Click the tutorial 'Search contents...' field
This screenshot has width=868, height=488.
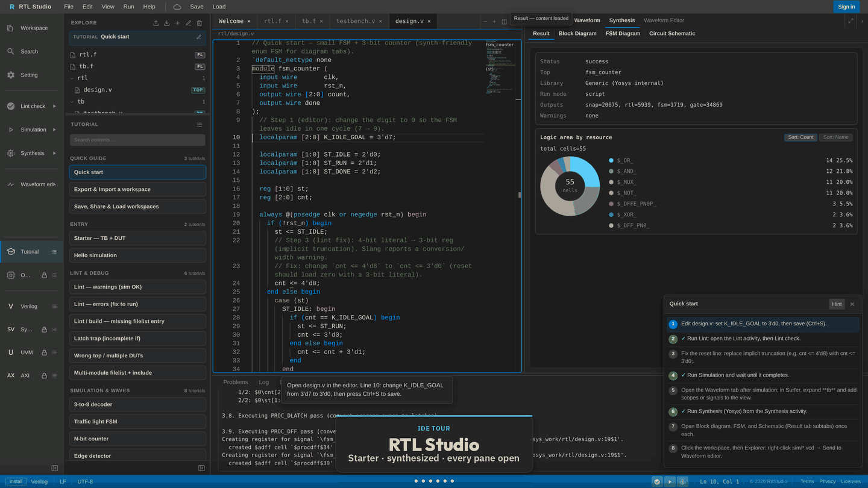[137, 140]
